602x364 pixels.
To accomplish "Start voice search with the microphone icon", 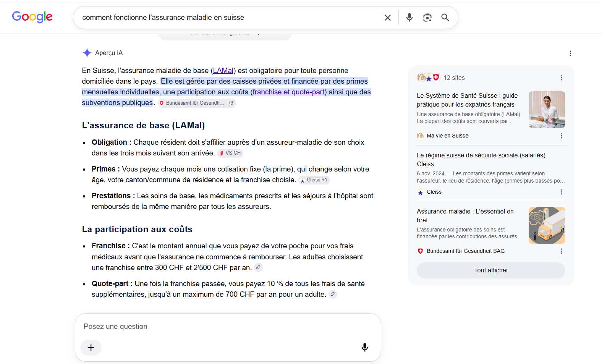I will click(x=409, y=18).
